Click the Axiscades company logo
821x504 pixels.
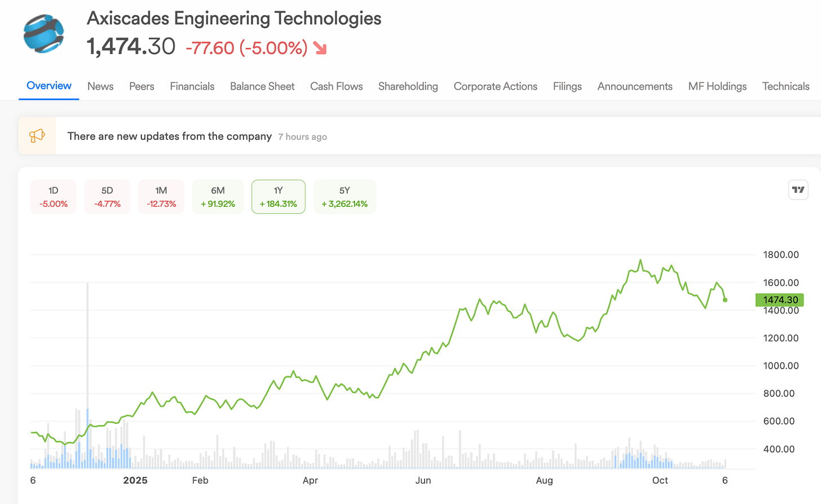tap(44, 34)
